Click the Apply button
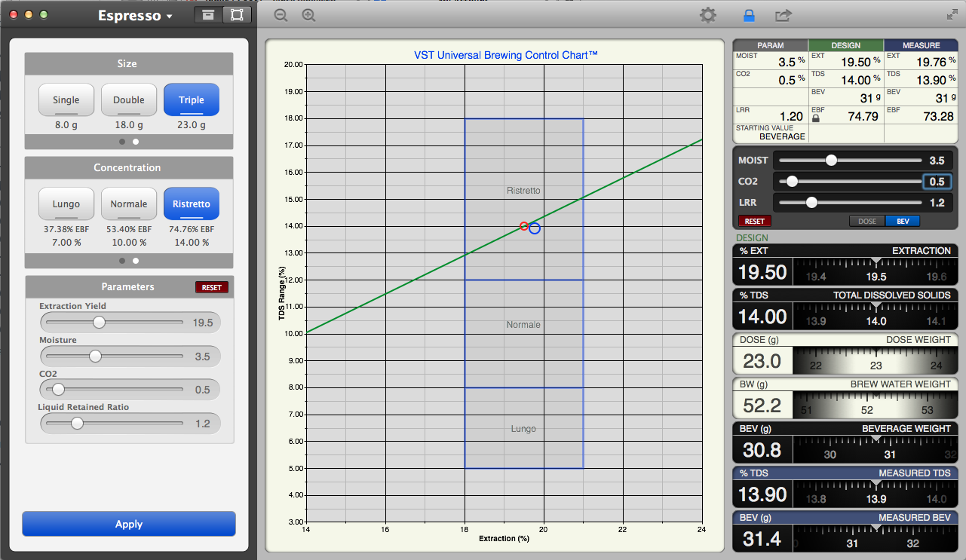 click(x=129, y=524)
